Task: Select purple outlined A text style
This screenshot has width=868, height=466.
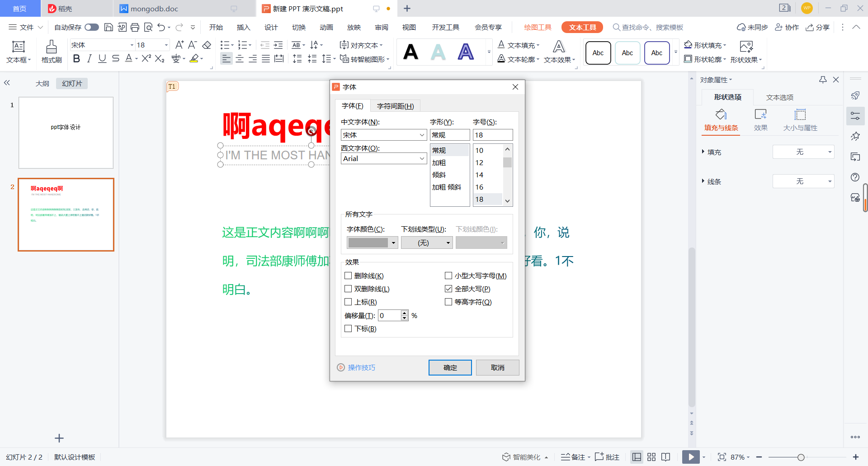Action: tap(466, 52)
